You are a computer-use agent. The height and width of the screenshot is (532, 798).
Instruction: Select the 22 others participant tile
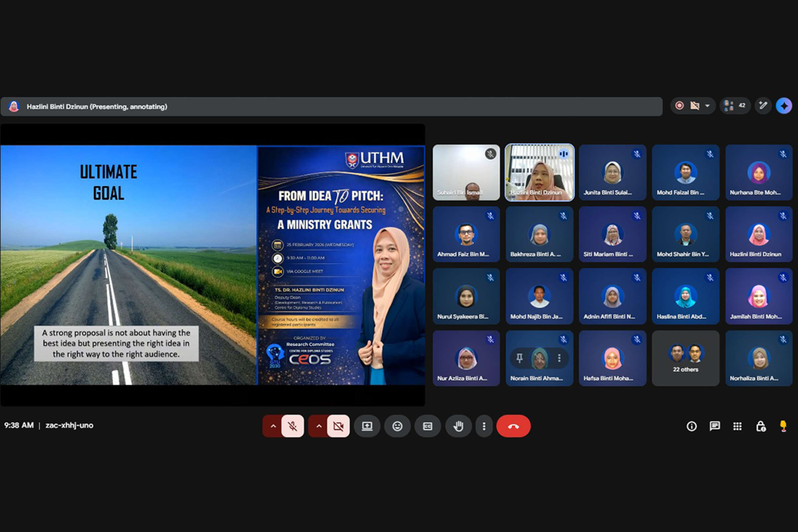coord(686,358)
